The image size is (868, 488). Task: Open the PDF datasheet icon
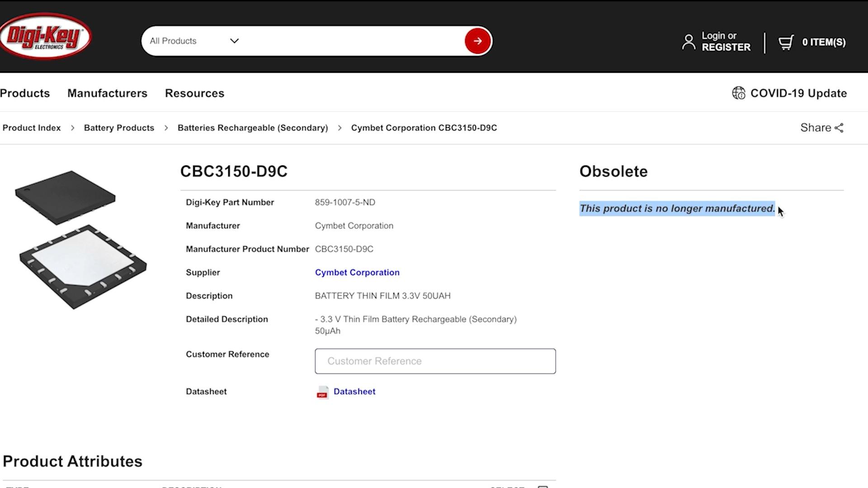pos(322,392)
